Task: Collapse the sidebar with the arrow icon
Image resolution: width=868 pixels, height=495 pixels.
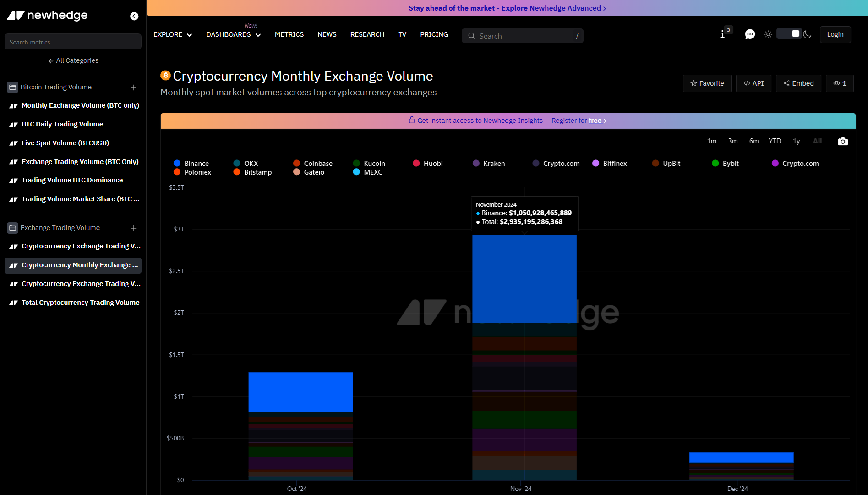Action: tap(134, 16)
